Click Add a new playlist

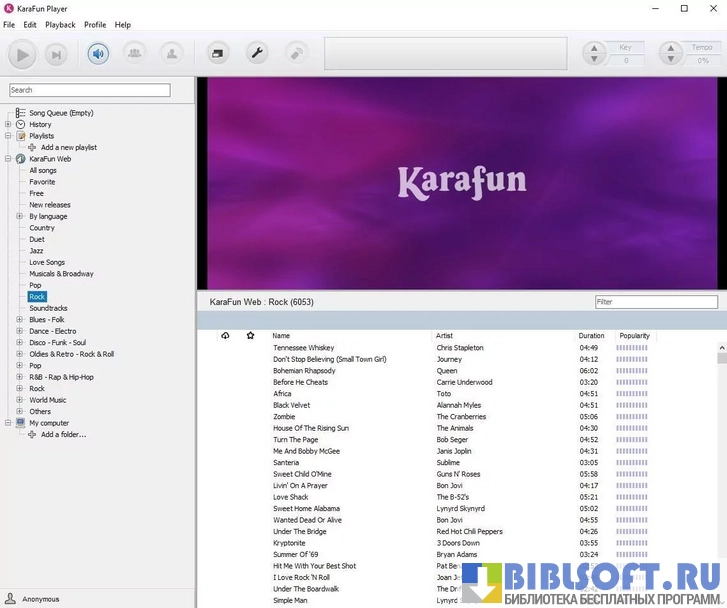point(68,147)
